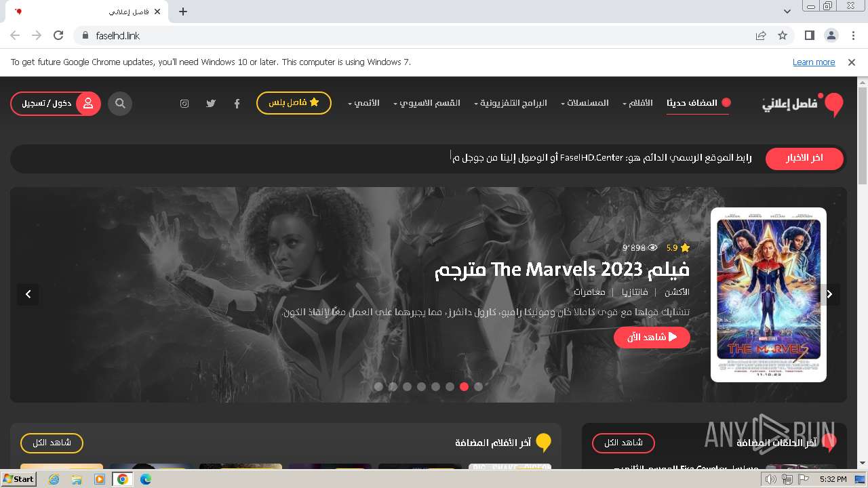Select the highlighted red slider dot
Screen dimensions: 868x488
(x=464, y=386)
